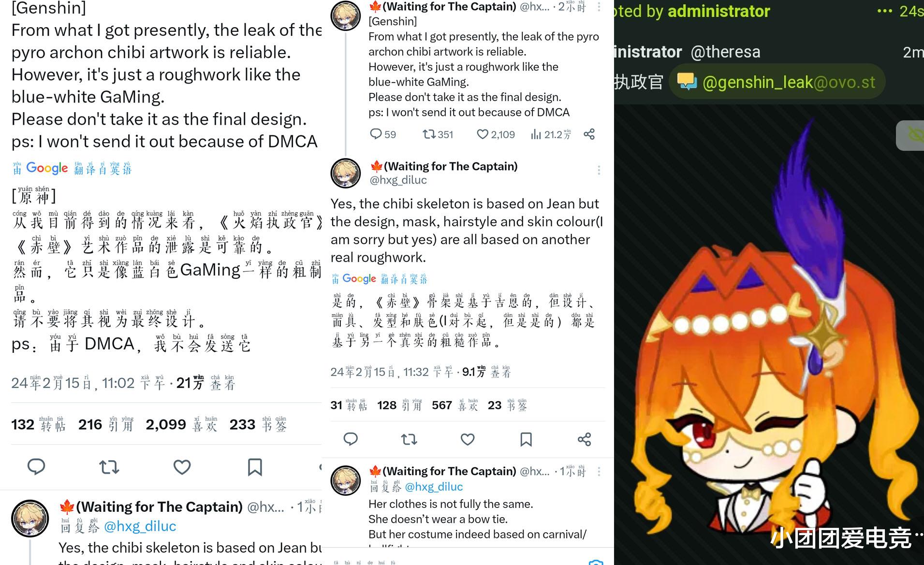Image resolution: width=924 pixels, height=565 pixels.
Task: Open the pyro archon chibi artwork image
Action: [769, 334]
